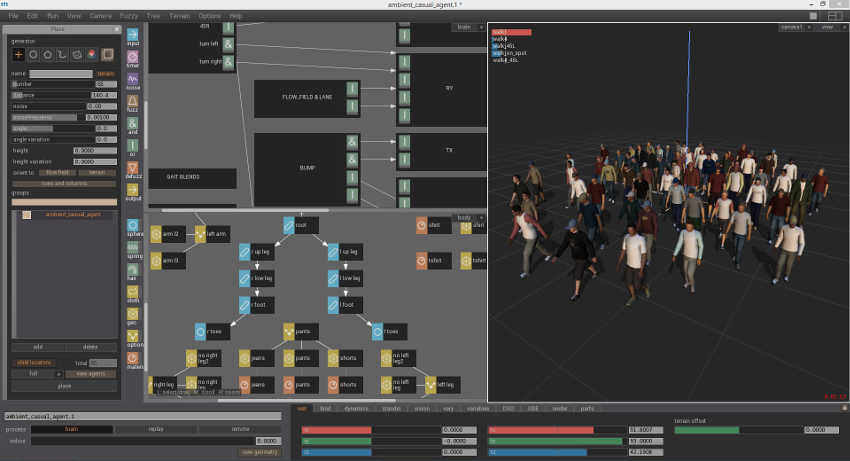The image size is (850, 461).
Task: Select the output node icon
Action: [x=133, y=194]
